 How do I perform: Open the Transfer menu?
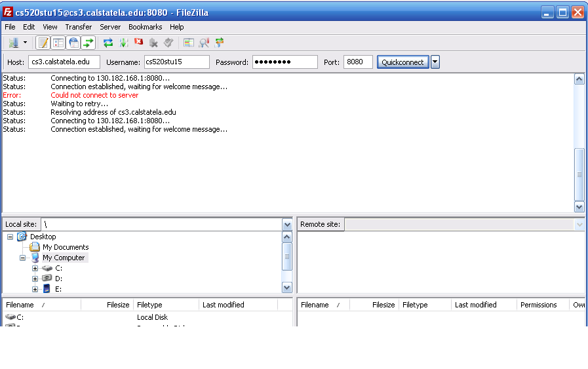78,27
